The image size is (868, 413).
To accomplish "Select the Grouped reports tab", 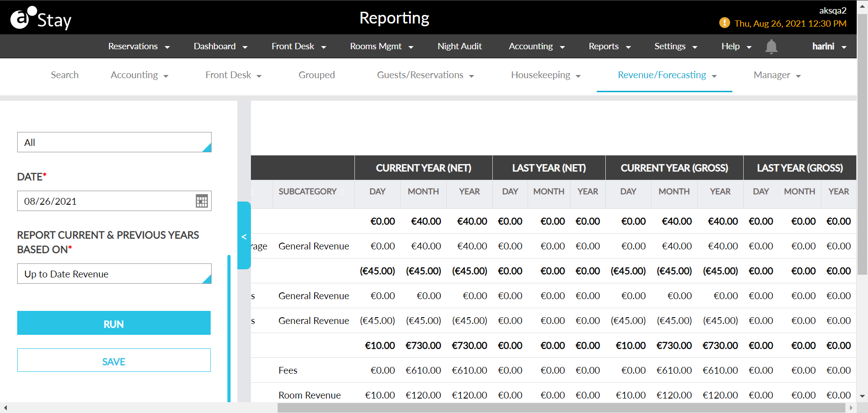I will [316, 75].
